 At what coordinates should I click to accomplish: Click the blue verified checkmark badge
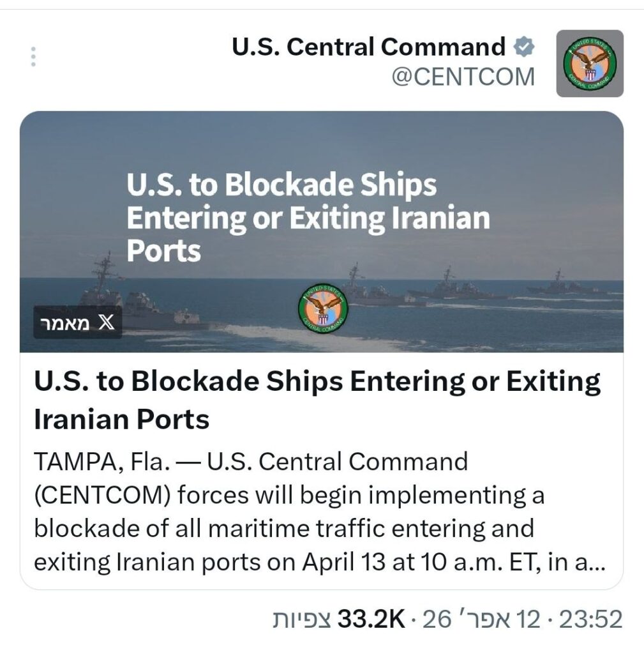(525, 47)
